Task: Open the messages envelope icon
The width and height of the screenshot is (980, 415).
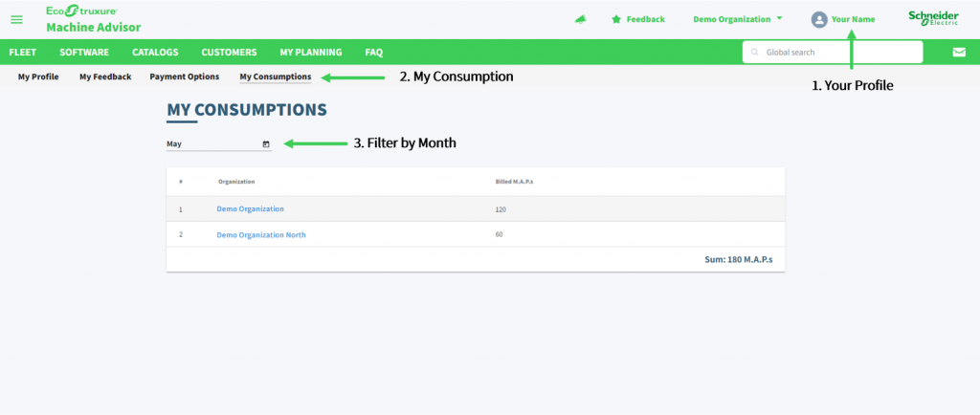Action: pyautogui.click(x=959, y=53)
